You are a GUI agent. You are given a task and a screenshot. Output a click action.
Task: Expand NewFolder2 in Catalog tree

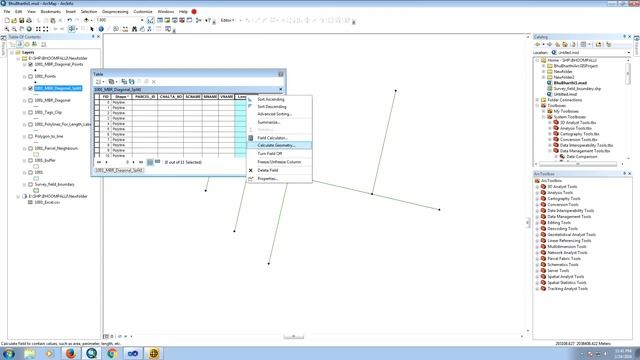[x=544, y=77]
